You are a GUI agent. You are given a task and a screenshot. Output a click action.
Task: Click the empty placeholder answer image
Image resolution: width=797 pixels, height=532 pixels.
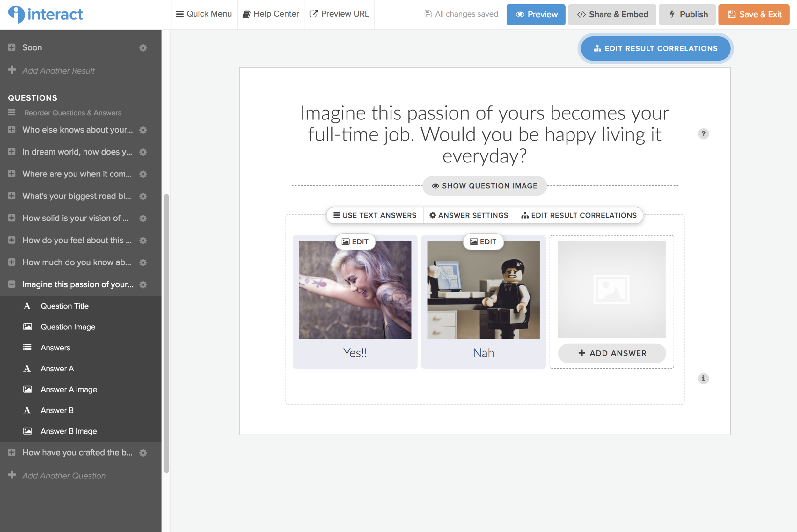612,289
